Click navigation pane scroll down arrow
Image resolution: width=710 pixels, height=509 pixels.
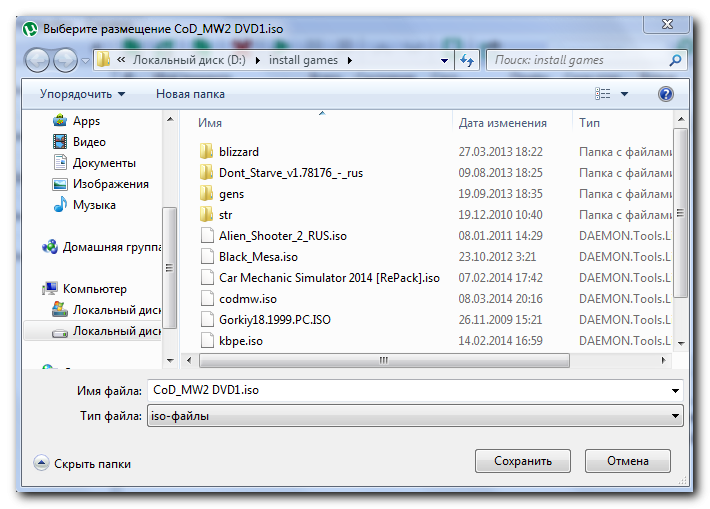[170, 361]
